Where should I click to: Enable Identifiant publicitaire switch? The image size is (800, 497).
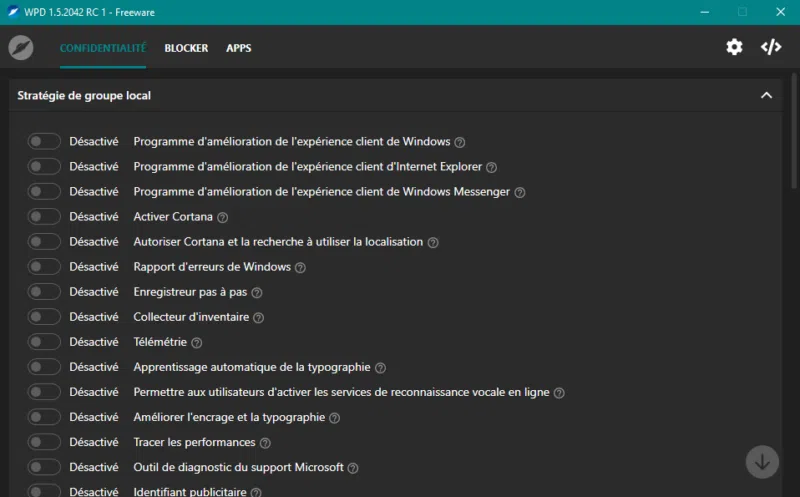click(x=44, y=491)
